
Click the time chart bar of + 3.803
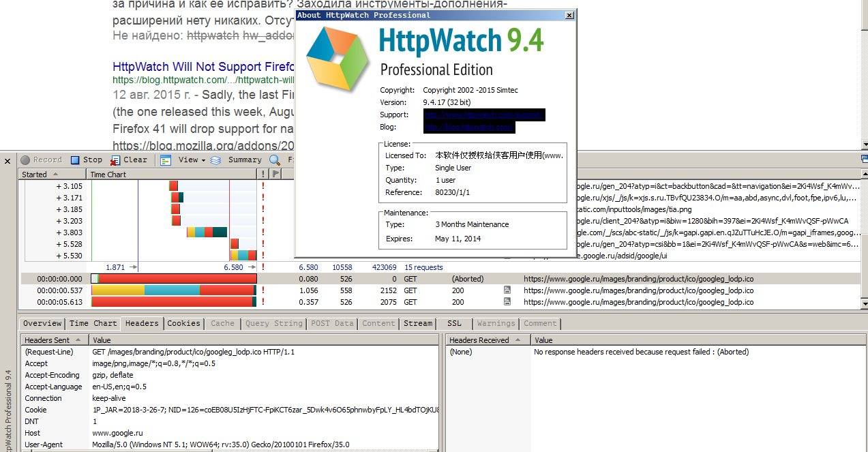[207, 232]
